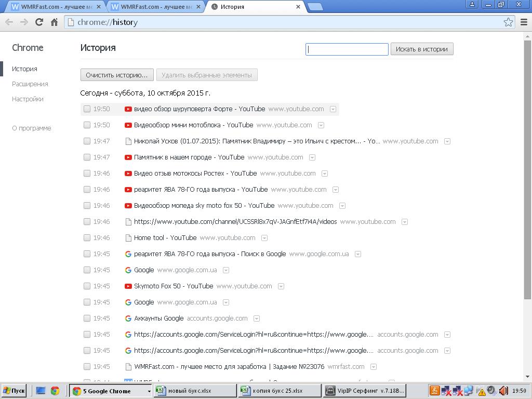Click page icon of Николай Усков entry
Screen dimensions: 532x399
128,141
